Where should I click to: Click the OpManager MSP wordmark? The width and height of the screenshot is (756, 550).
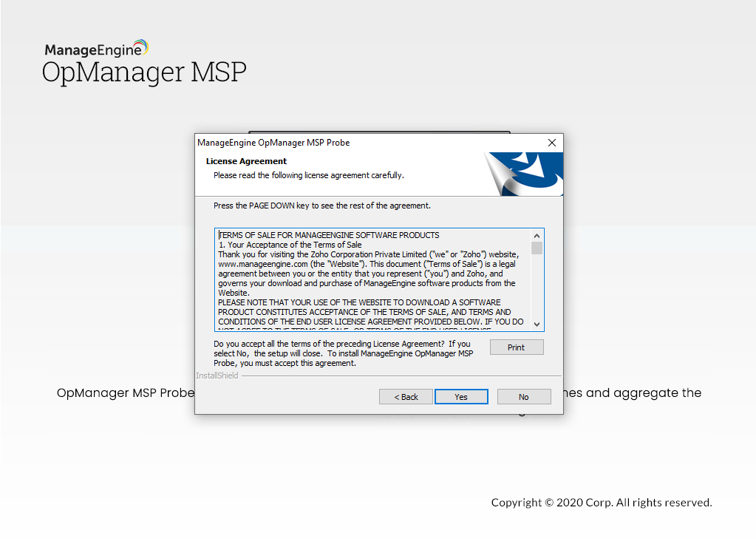tap(143, 72)
